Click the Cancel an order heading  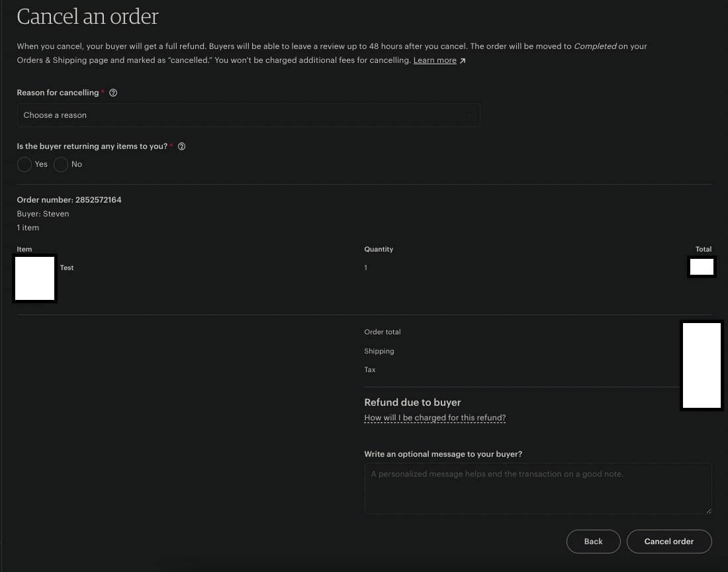(88, 17)
